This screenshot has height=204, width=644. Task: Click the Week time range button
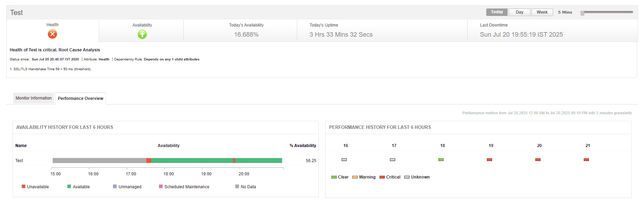tap(542, 12)
